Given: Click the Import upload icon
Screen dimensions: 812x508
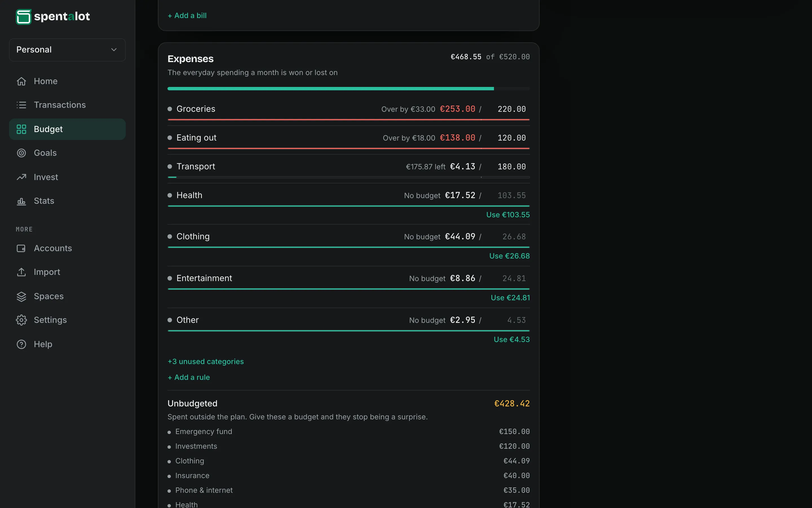Looking at the screenshot, I should pyautogui.click(x=21, y=272).
